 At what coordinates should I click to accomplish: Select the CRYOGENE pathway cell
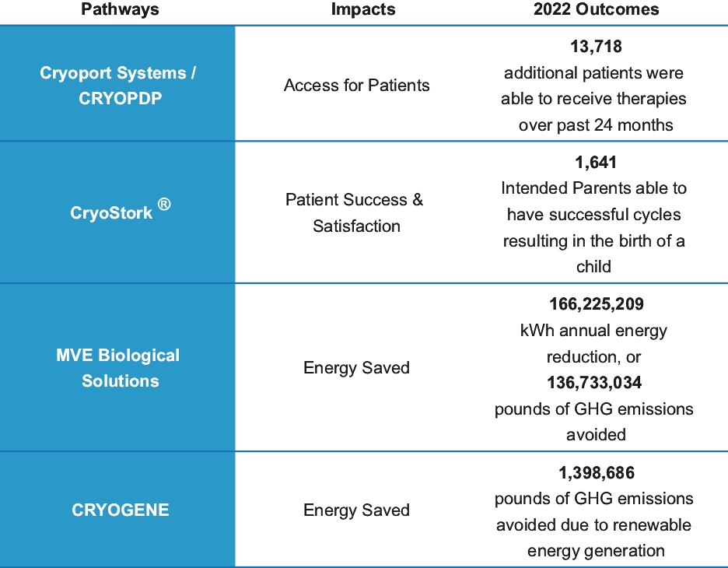click(121, 511)
